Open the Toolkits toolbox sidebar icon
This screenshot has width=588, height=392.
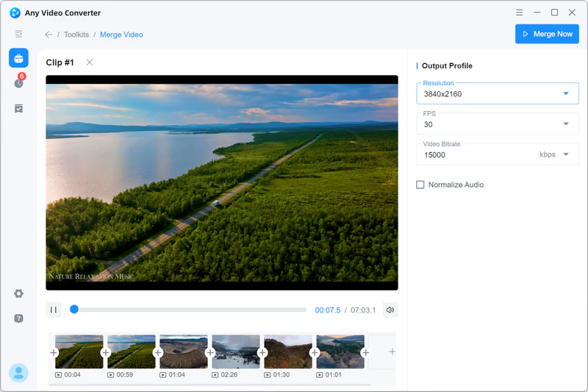[18, 58]
